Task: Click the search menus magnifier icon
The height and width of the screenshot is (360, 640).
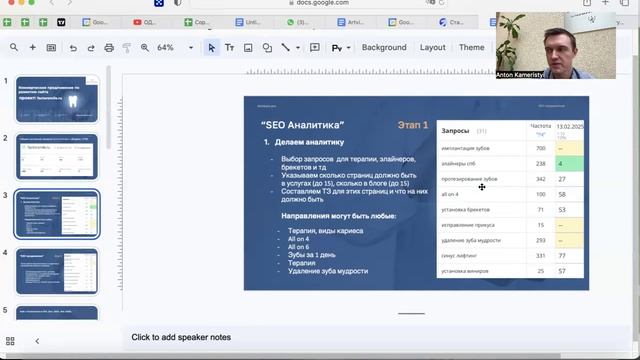Action: click(14, 47)
